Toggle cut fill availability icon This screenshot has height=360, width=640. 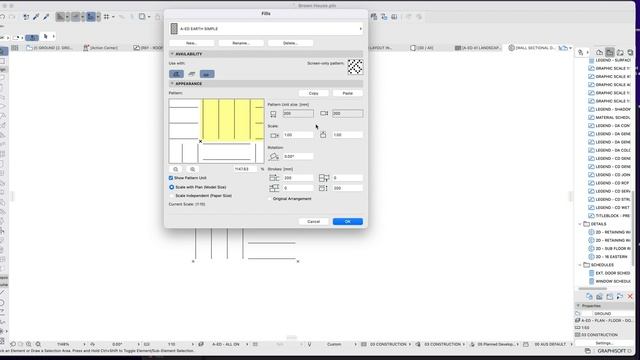(x=207, y=74)
